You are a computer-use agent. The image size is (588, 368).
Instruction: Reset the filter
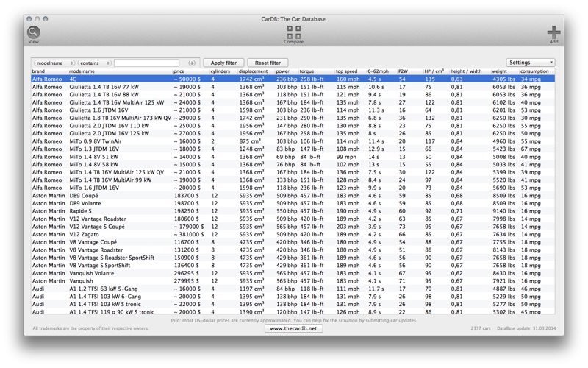click(268, 63)
